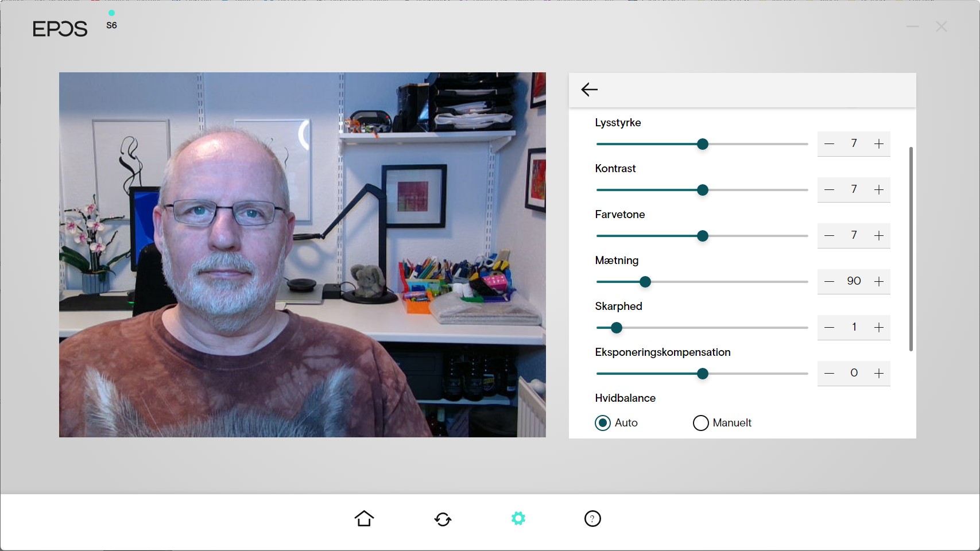Click the Skarphed label
Viewport: 980px width, 551px height.
618,306
